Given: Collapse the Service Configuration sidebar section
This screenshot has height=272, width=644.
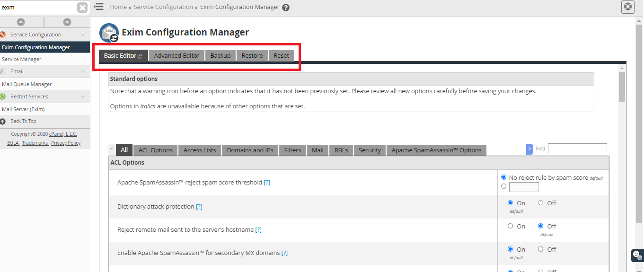Looking at the screenshot, I should pyautogui.click(x=82, y=35).
